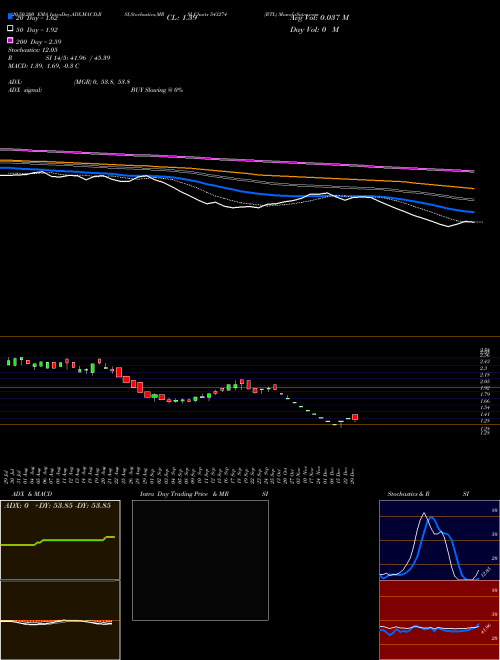
Task: Click the 12.03 value label on stochastics chart
Action: [486, 572]
